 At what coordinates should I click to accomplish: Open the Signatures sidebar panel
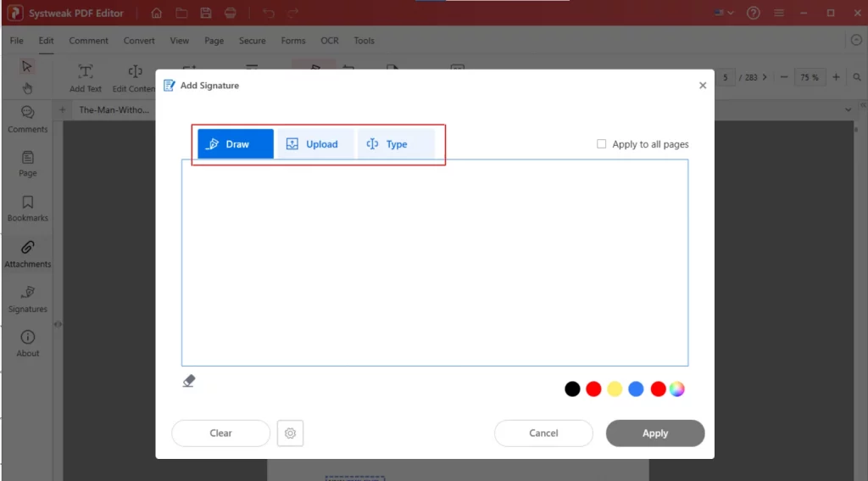pos(28,299)
